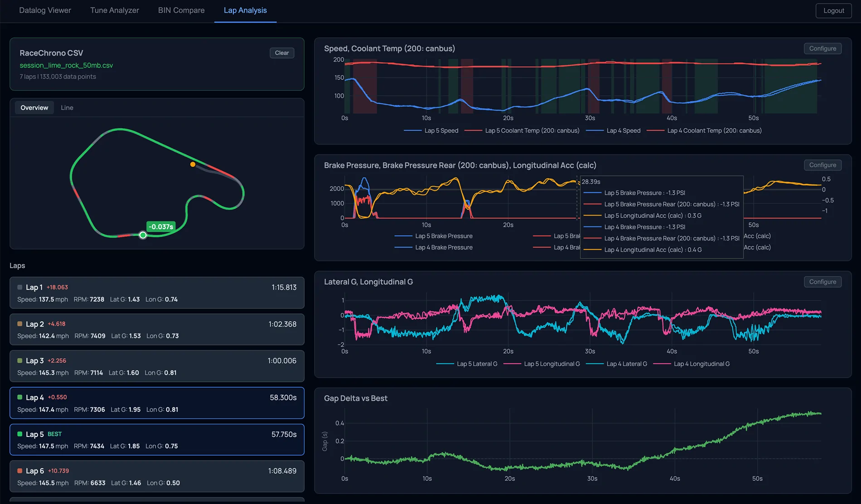Viewport: 861px width, 504px height.
Task: Toggle Lap 5 Speed legend entry
Action: point(431,130)
